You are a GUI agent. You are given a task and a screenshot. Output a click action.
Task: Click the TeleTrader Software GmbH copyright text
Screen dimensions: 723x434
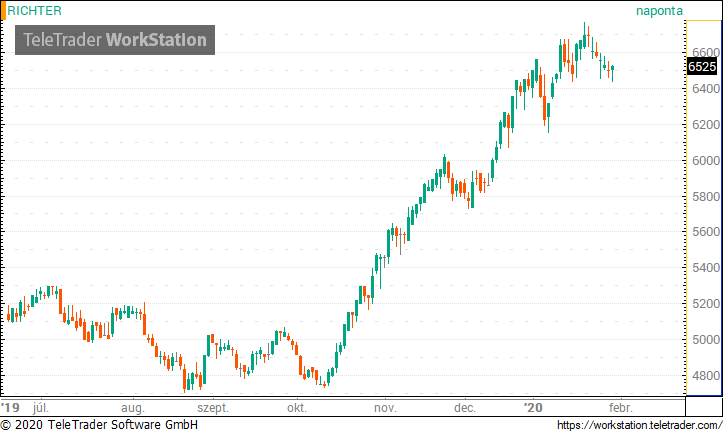[x=100, y=425]
